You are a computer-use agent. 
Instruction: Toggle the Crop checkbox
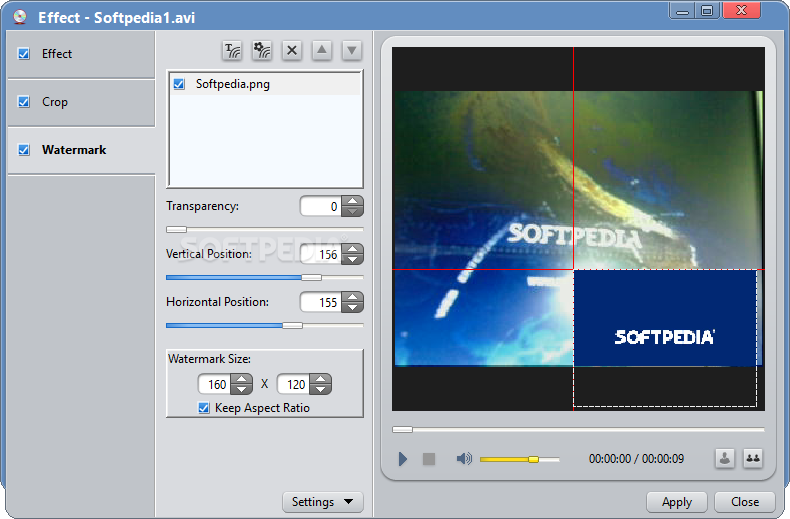point(24,102)
